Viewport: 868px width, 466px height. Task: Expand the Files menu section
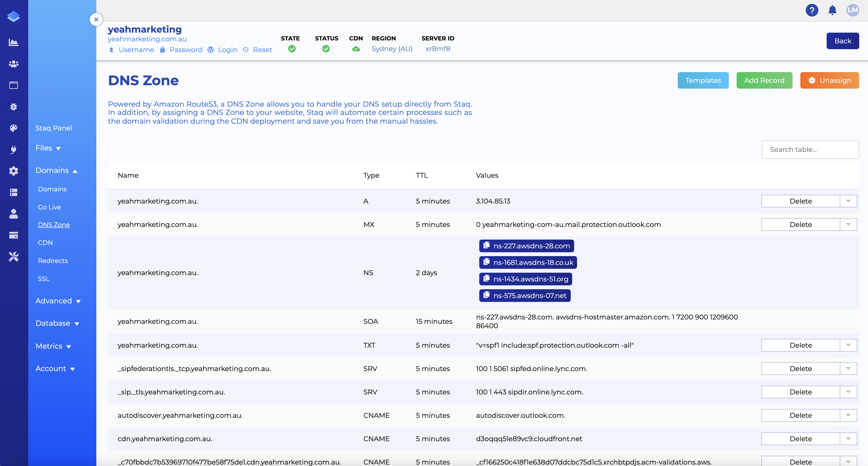pos(48,148)
